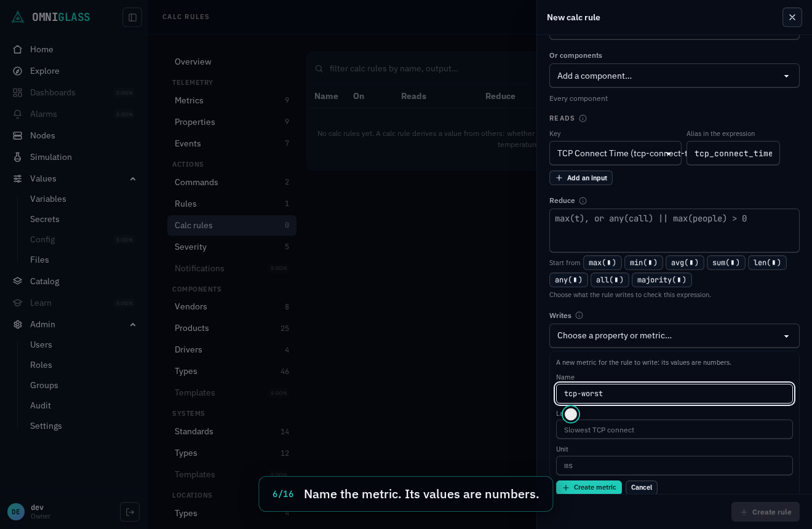Click the Create metric button

[x=589, y=488]
